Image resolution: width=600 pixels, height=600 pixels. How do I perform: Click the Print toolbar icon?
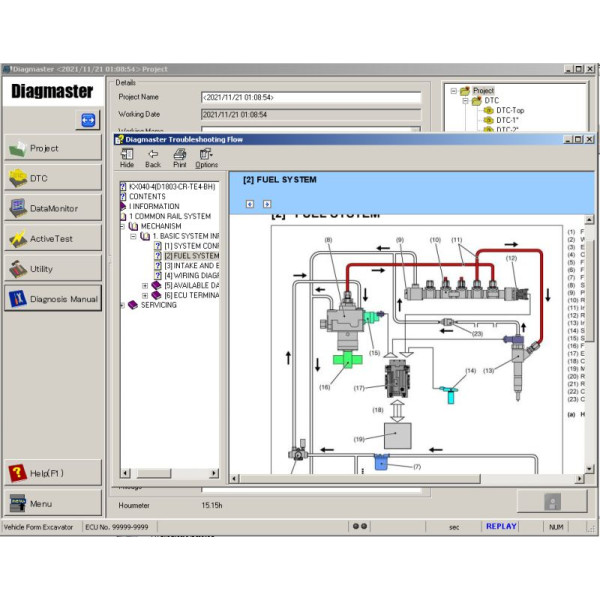click(x=180, y=158)
